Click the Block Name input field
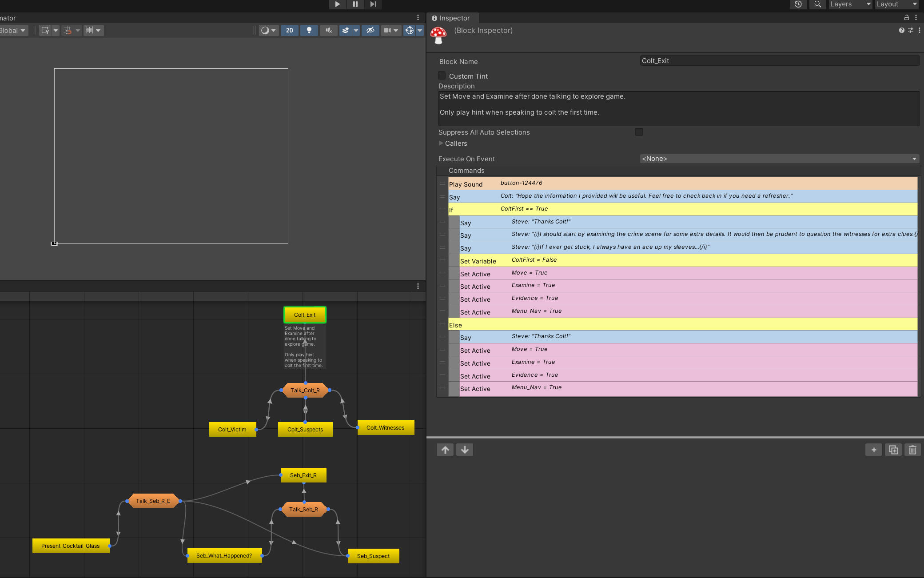 click(x=779, y=61)
